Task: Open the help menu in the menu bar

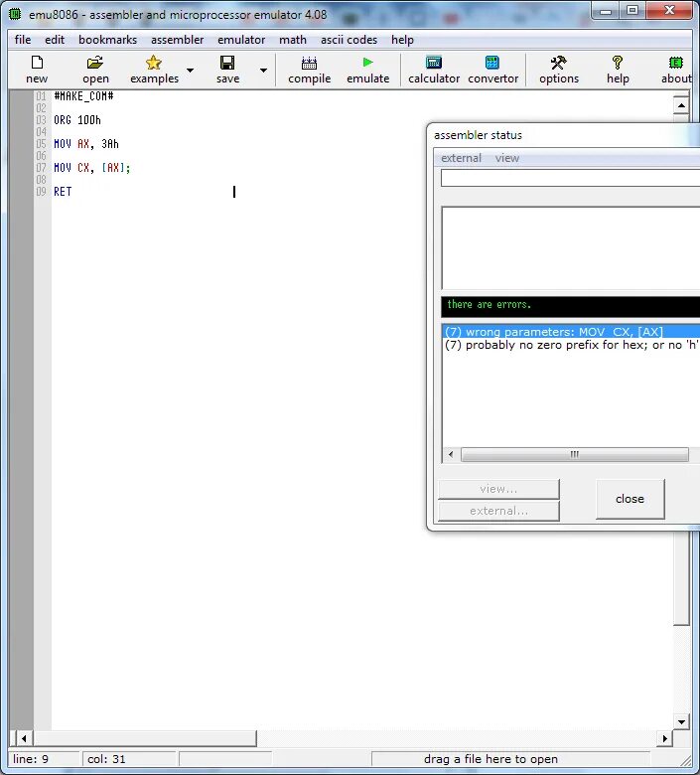Action: [402, 40]
